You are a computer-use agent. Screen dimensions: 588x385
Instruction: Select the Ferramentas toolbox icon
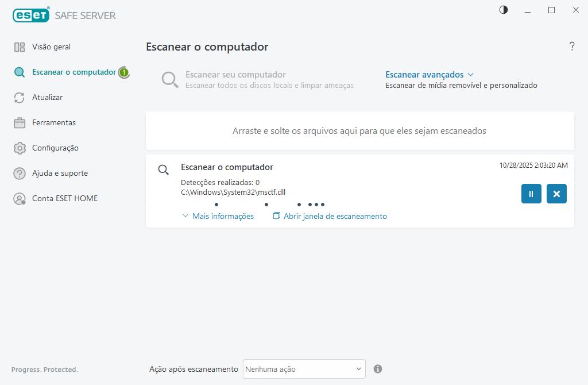pyautogui.click(x=19, y=122)
